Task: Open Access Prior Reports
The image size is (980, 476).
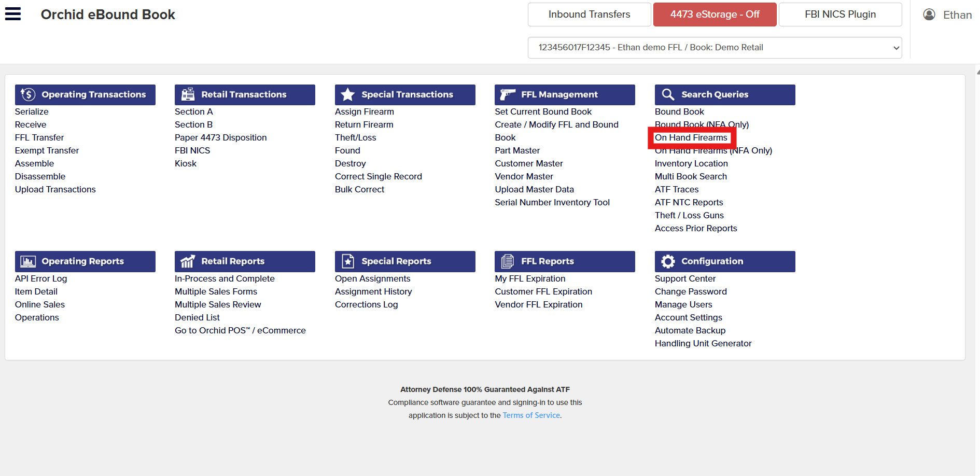Action: pyautogui.click(x=696, y=228)
